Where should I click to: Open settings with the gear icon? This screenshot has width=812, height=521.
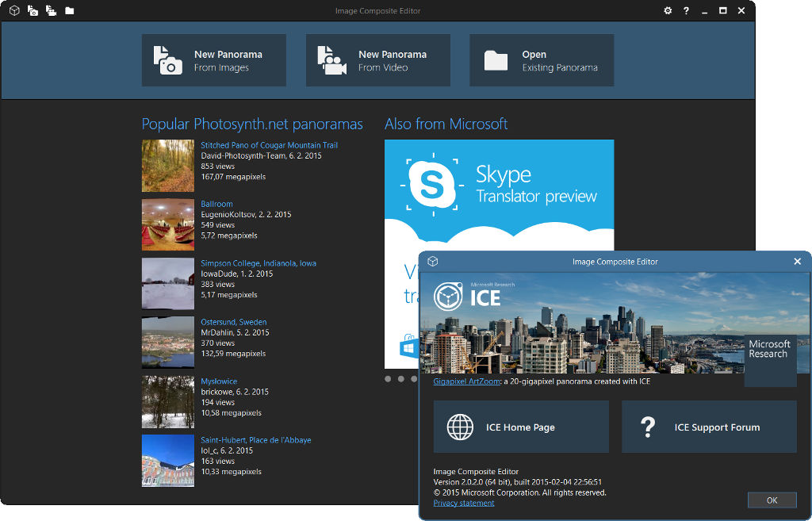(668, 10)
